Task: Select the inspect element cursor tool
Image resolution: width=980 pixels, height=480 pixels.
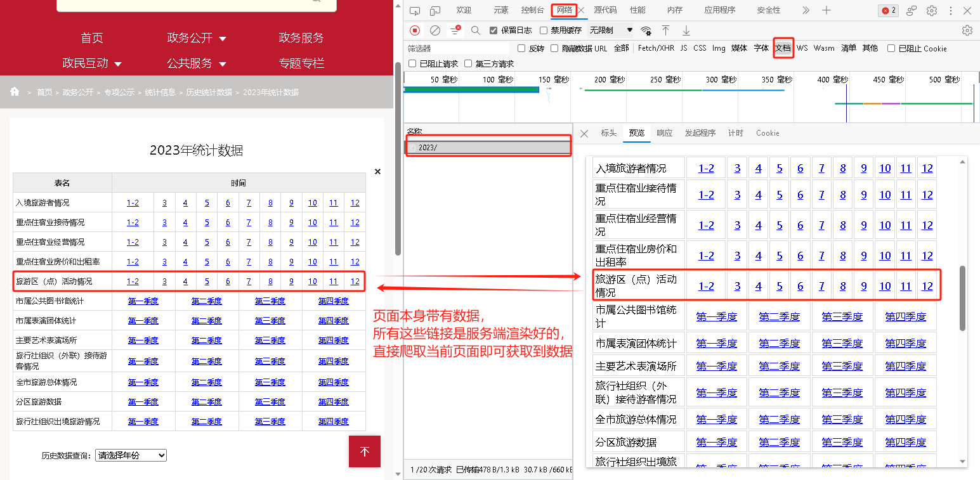Action: [x=415, y=11]
